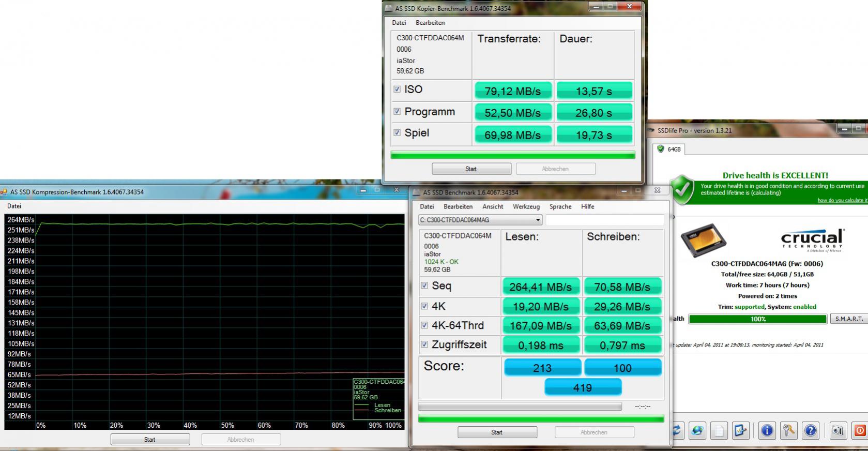Viewport: 868px width, 451px height.
Task: Open Datei menu in Kompression-Benchmark
Action: [14, 206]
